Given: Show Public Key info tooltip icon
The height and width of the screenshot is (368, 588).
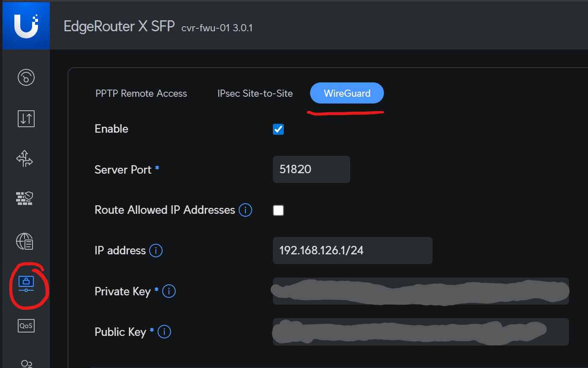Looking at the screenshot, I should click(x=164, y=332).
